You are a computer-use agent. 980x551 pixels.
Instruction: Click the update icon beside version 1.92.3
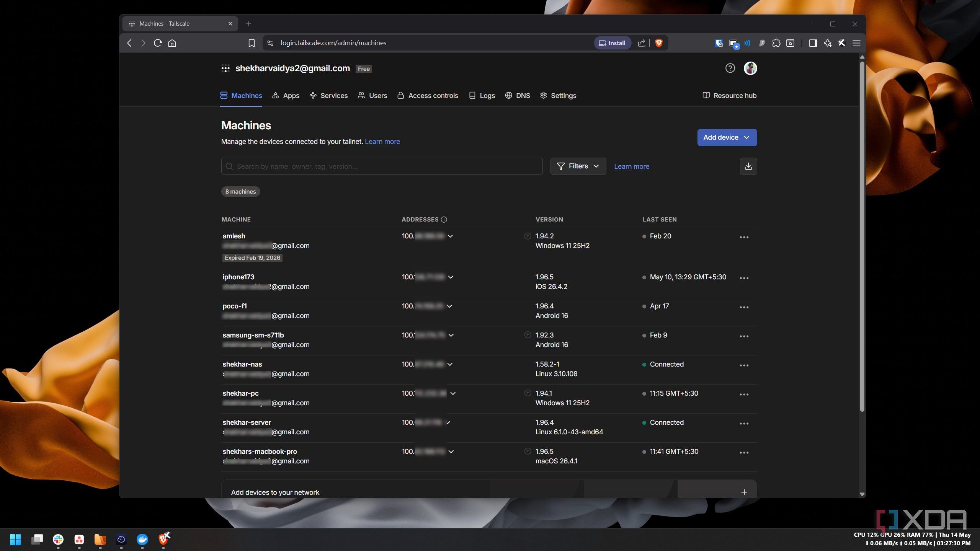pos(528,335)
